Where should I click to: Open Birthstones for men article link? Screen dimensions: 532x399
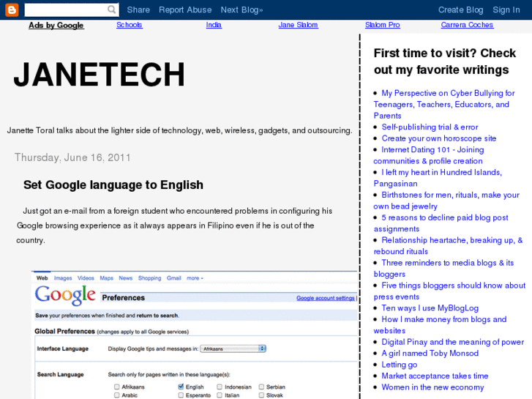click(x=446, y=201)
